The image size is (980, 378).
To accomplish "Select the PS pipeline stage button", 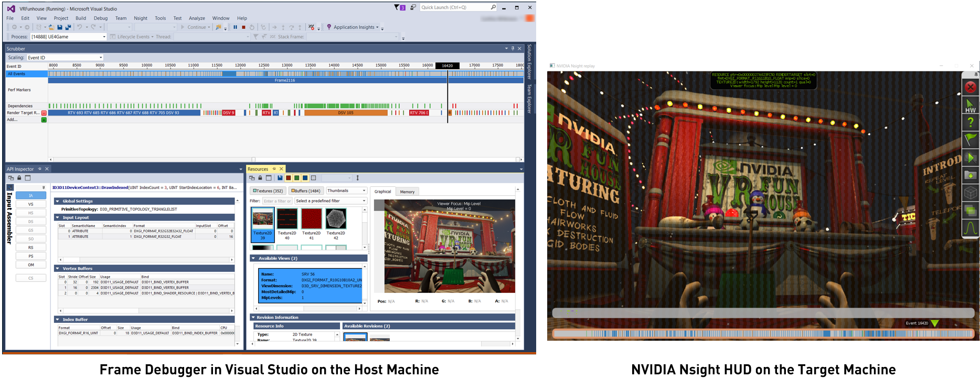I will coord(30,256).
